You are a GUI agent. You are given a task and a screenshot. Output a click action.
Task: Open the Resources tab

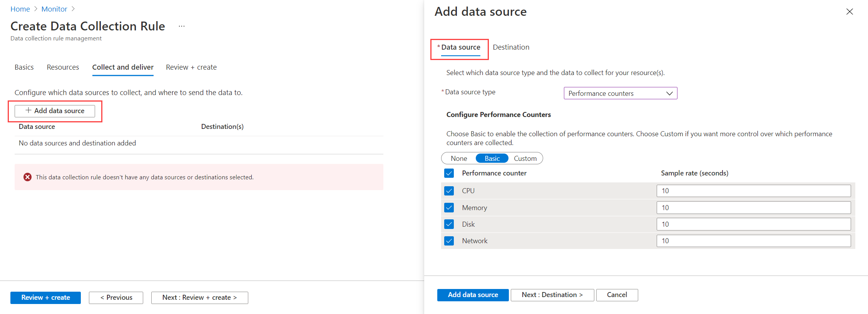pos(63,67)
